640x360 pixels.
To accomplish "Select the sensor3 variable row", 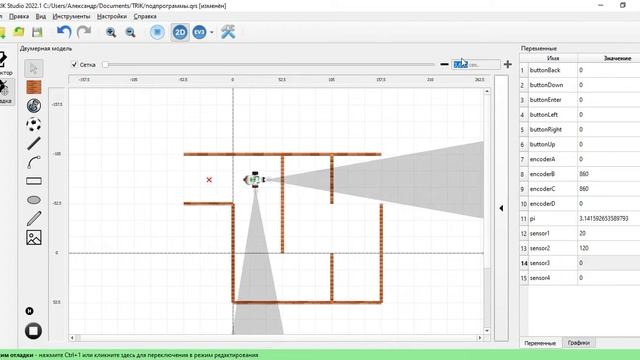I will (580, 263).
